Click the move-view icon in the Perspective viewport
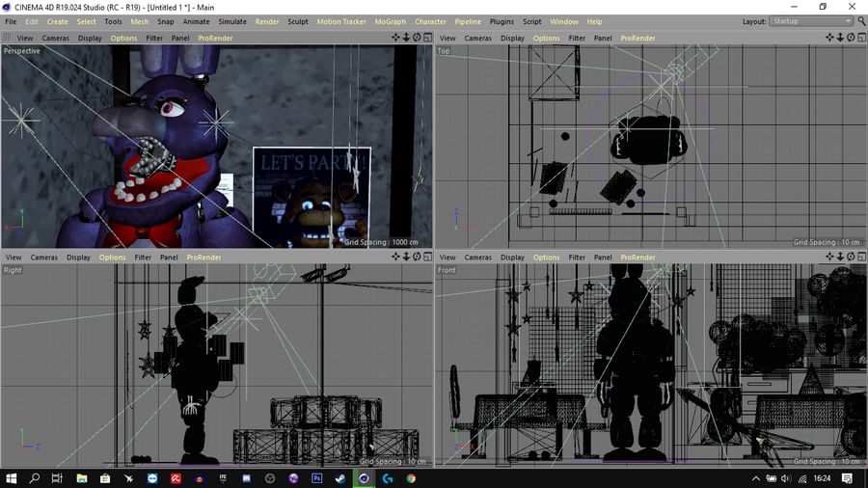 tap(395, 38)
